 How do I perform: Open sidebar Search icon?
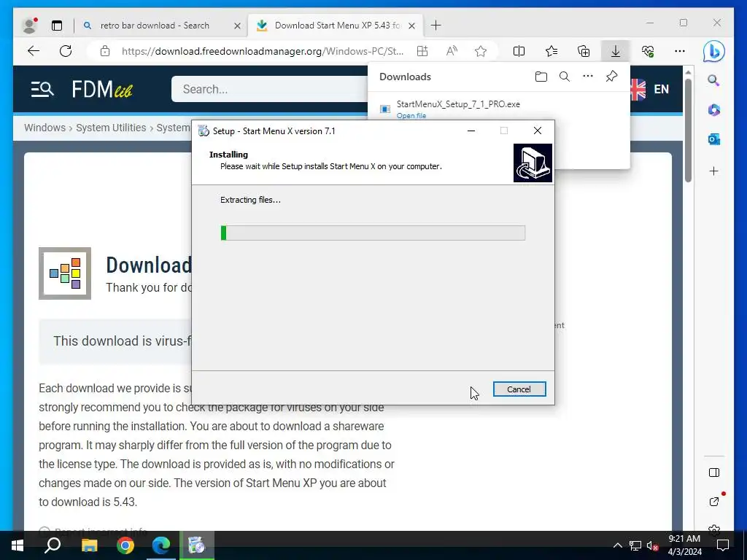(x=713, y=80)
